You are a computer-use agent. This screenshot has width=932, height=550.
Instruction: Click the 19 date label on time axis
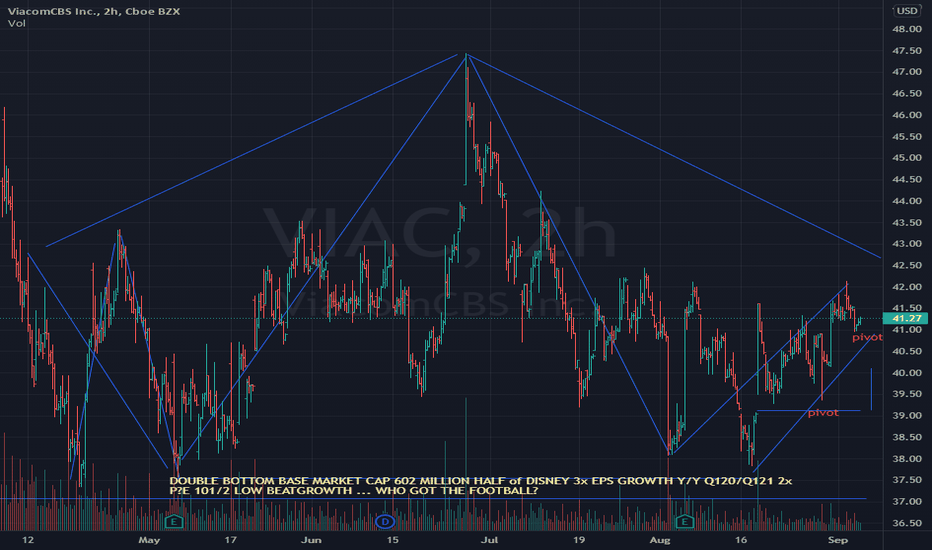click(579, 540)
